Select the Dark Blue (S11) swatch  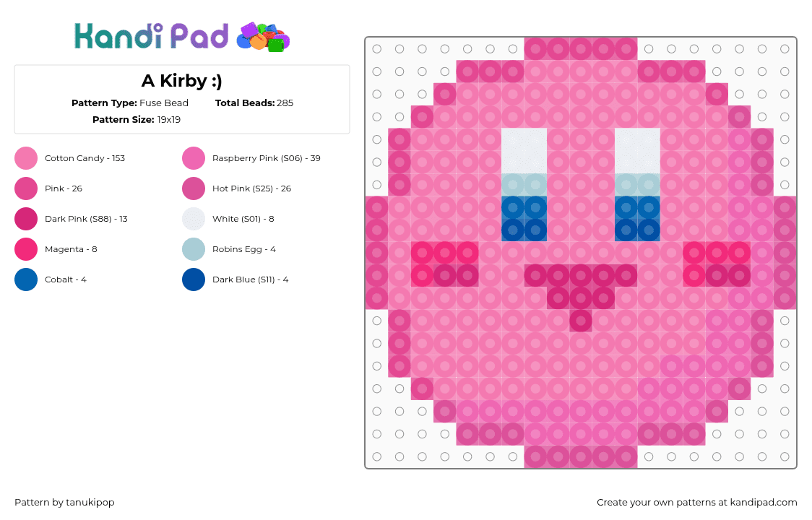pyautogui.click(x=194, y=279)
